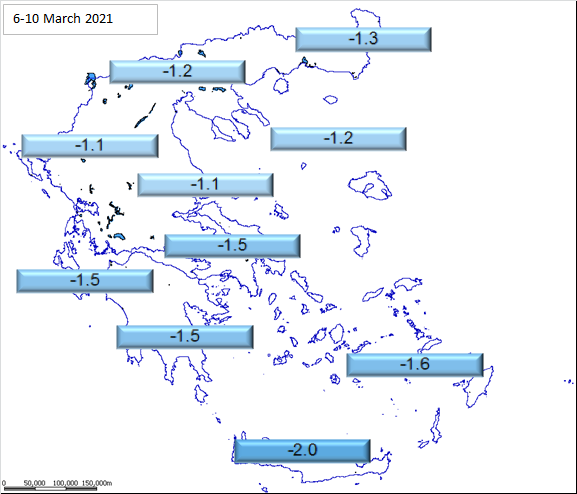The height and width of the screenshot is (494, 577).
Task: Click the scale bar graphic
Action: tap(50, 488)
